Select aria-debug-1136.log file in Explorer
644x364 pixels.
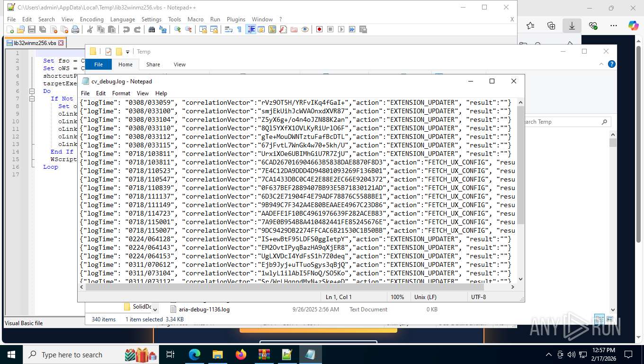pyautogui.click(x=205, y=309)
